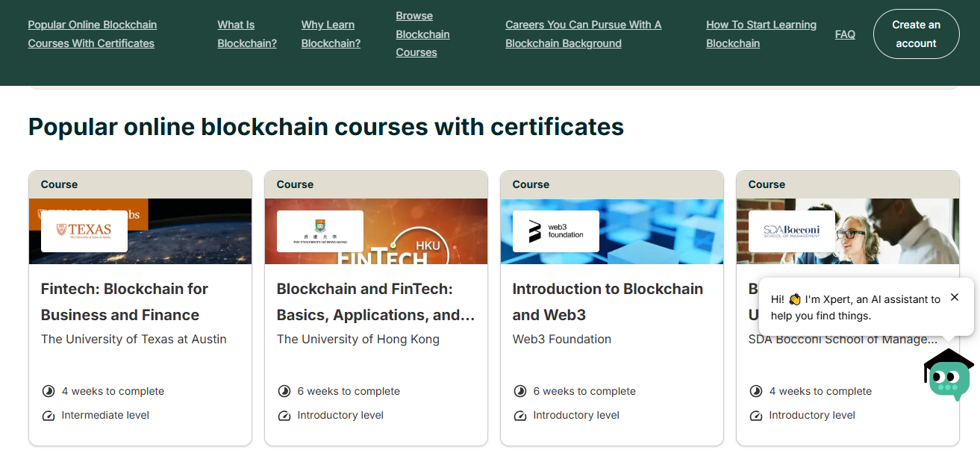Jump to Why Learn Blockchain? section
The height and width of the screenshot is (453, 980).
(331, 34)
